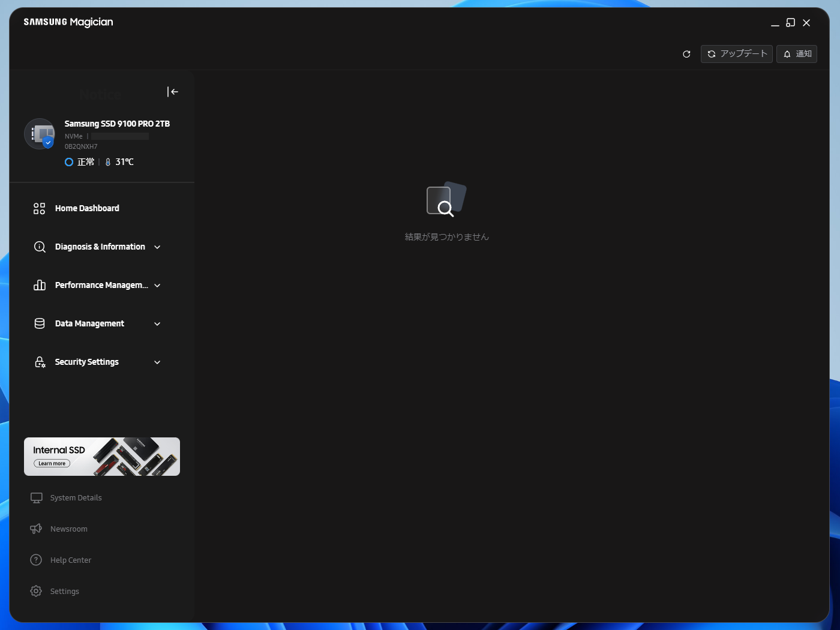Click the 正常 drive status indicator
Image resolution: width=840 pixels, height=630 pixels.
(x=80, y=162)
